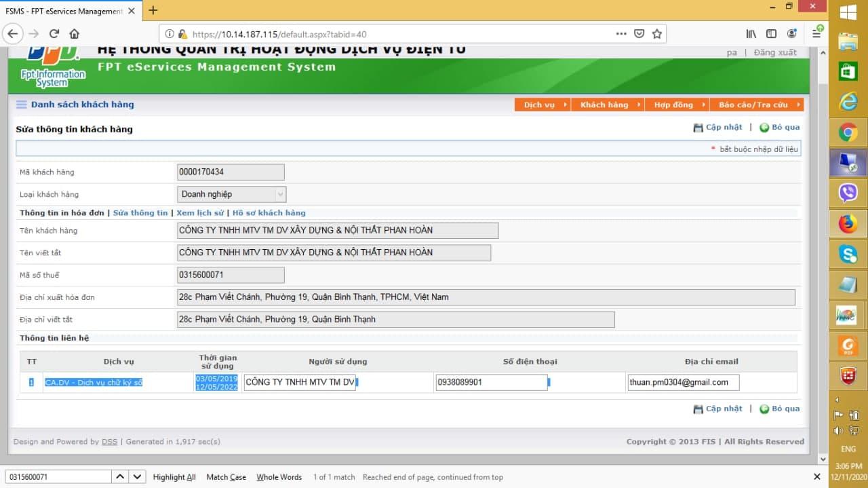Open the Dịch vụ menu
868x488 pixels.
click(542, 105)
